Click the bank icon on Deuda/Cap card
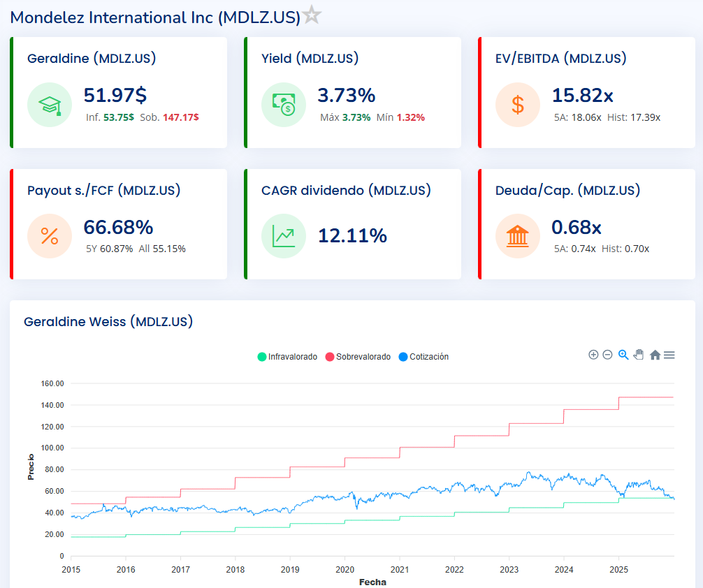This screenshot has width=703, height=588. click(518, 236)
